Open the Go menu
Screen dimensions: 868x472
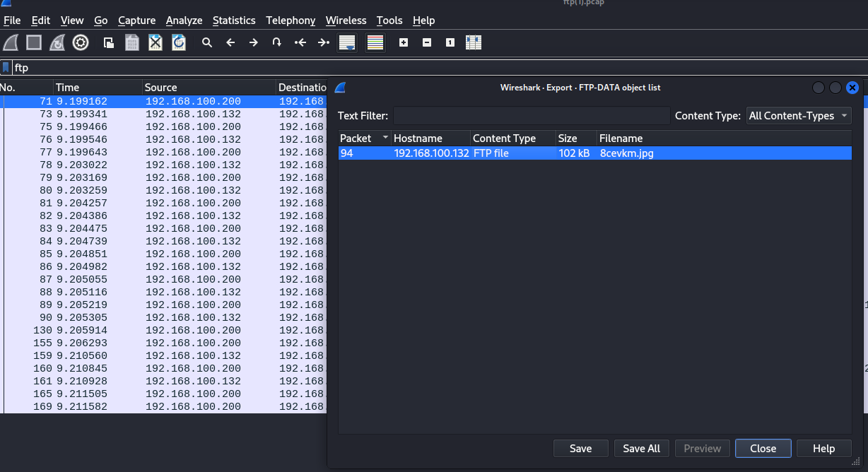coord(101,20)
